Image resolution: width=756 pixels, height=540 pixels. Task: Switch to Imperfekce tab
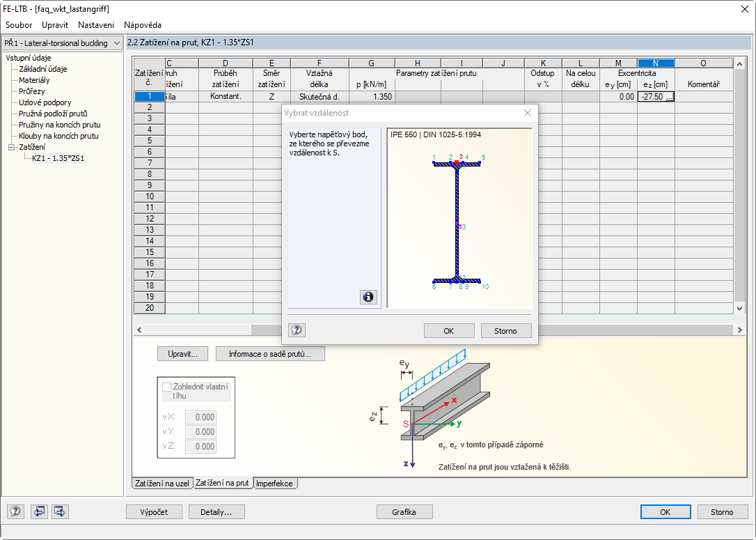click(275, 483)
